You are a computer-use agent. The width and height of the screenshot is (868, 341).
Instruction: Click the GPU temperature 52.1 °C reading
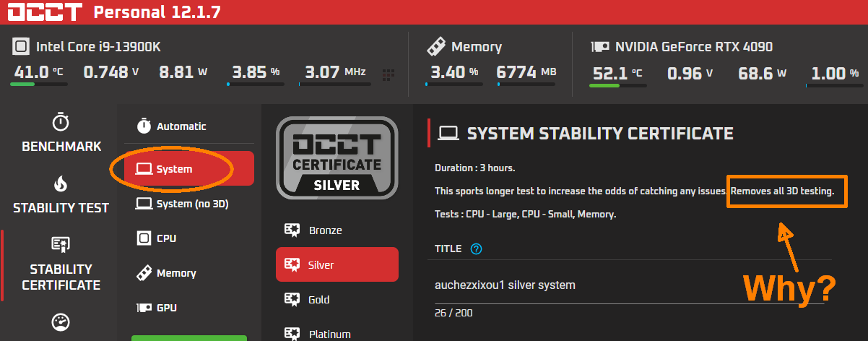[x=617, y=72]
